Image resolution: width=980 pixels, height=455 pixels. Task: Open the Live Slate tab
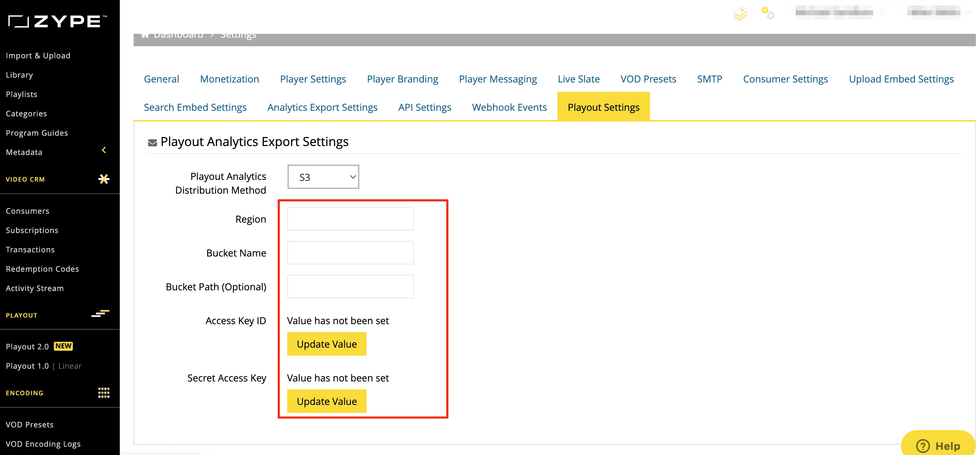point(579,79)
